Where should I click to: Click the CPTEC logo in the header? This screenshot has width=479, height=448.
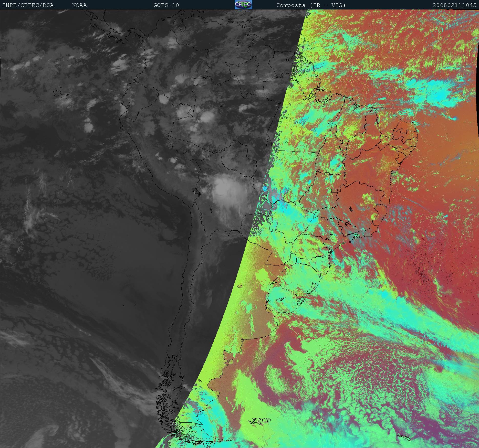[243, 5]
